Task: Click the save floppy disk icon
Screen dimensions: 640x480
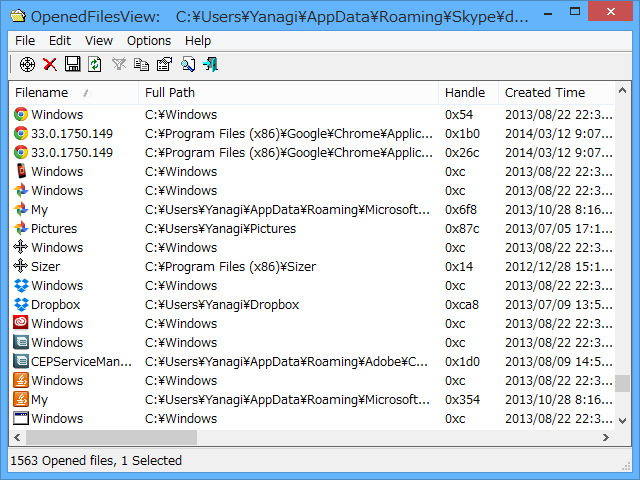Action: click(73, 64)
